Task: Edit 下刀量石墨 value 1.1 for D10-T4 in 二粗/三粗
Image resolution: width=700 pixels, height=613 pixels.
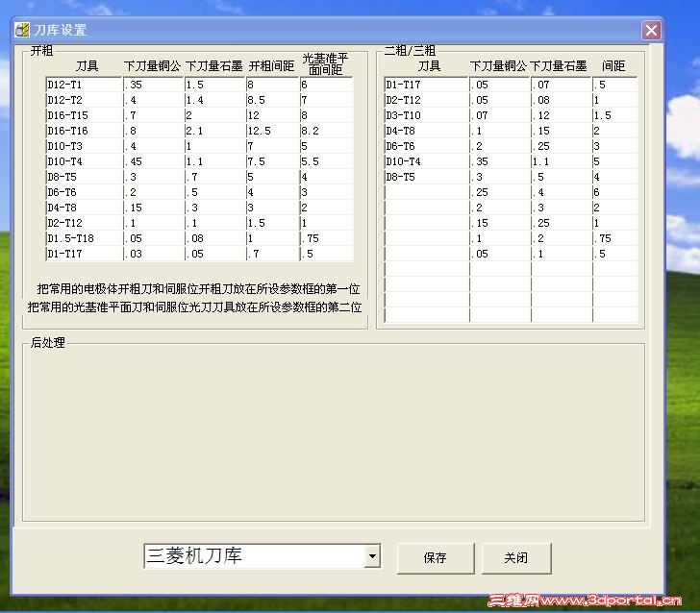Action: point(562,161)
